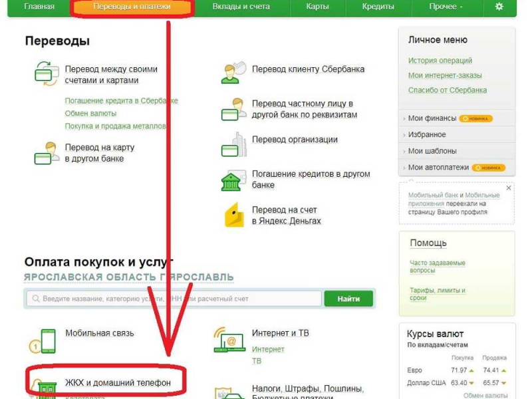Click the Yandex Money wallet icon
532x399 pixels.
pyautogui.click(x=233, y=215)
